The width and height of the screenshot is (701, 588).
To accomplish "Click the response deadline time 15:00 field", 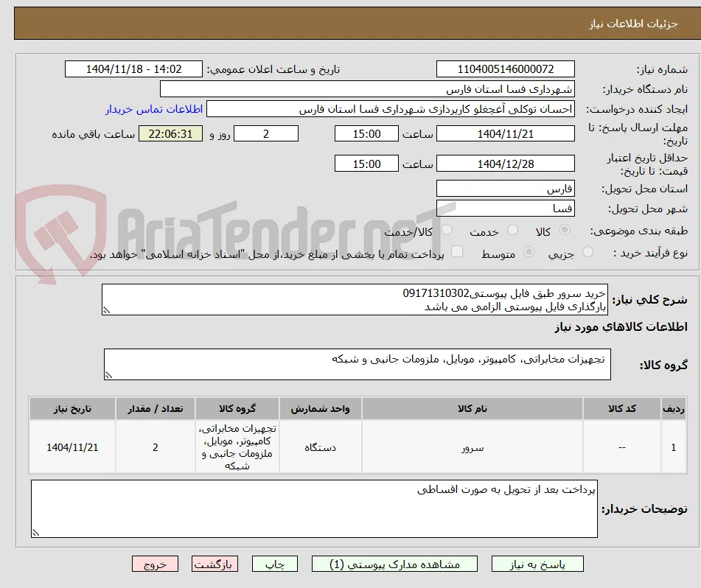I will [366, 133].
